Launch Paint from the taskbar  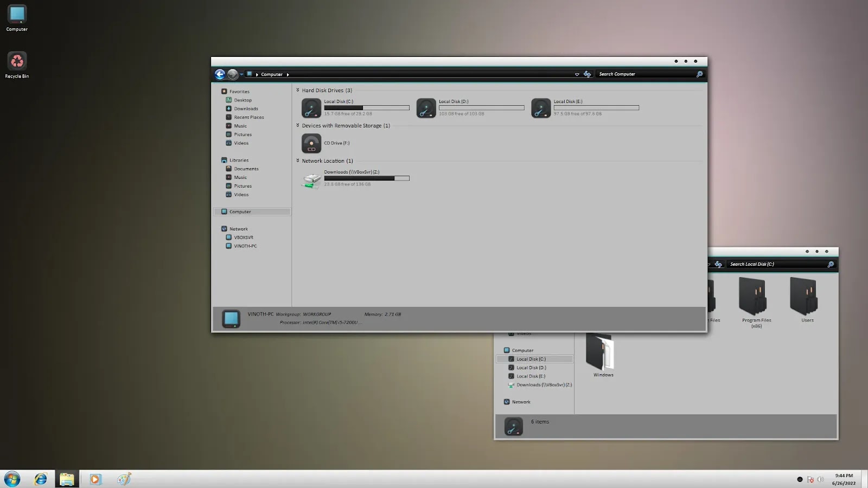pos(124,479)
